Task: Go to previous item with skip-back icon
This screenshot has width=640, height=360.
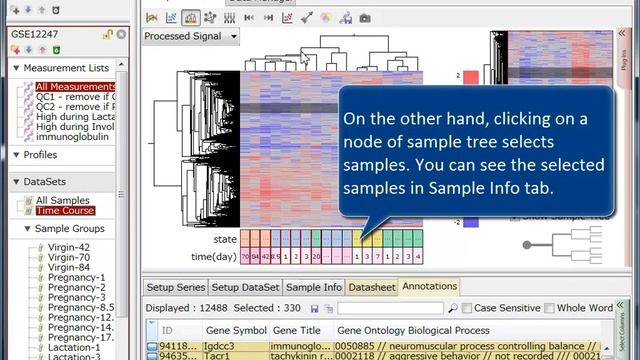Action: tap(249, 18)
